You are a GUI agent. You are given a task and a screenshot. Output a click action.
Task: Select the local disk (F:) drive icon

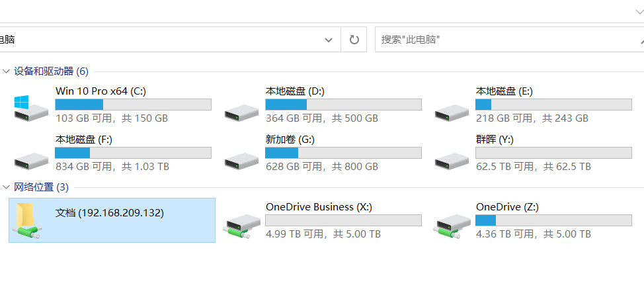[31, 161]
